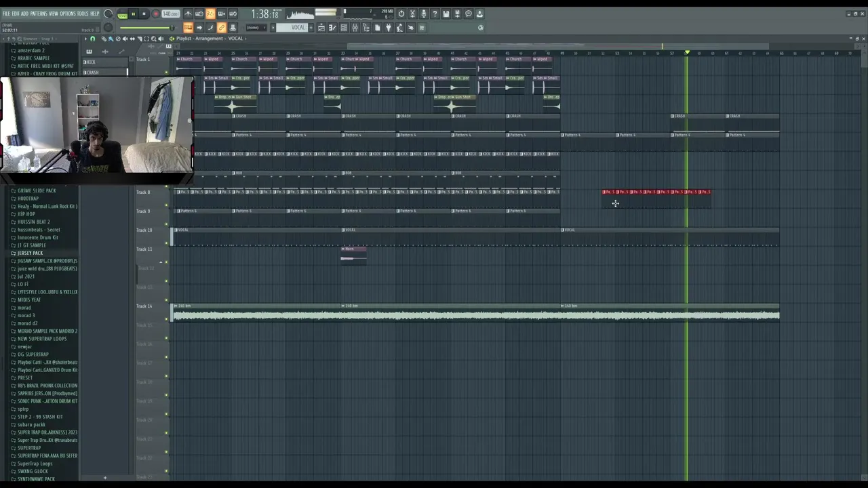This screenshot has width=868, height=488.
Task: Expand the MIDIS YEAT folder
Action: tap(29, 300)
